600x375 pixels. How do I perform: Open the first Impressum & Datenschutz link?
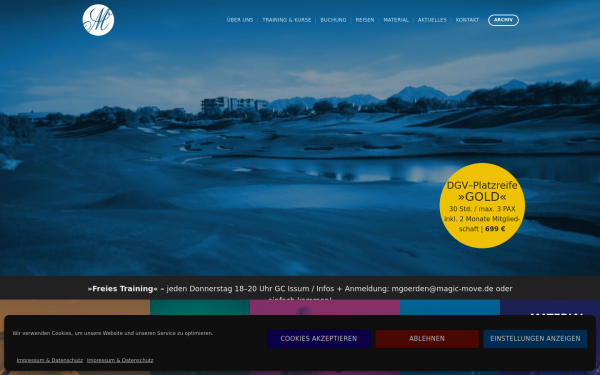pos(50,360)
